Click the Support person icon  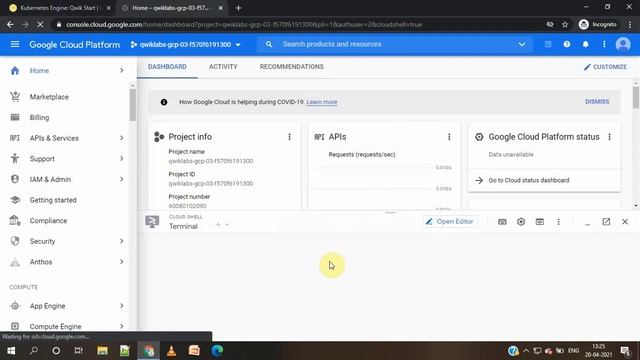point(15,158)
